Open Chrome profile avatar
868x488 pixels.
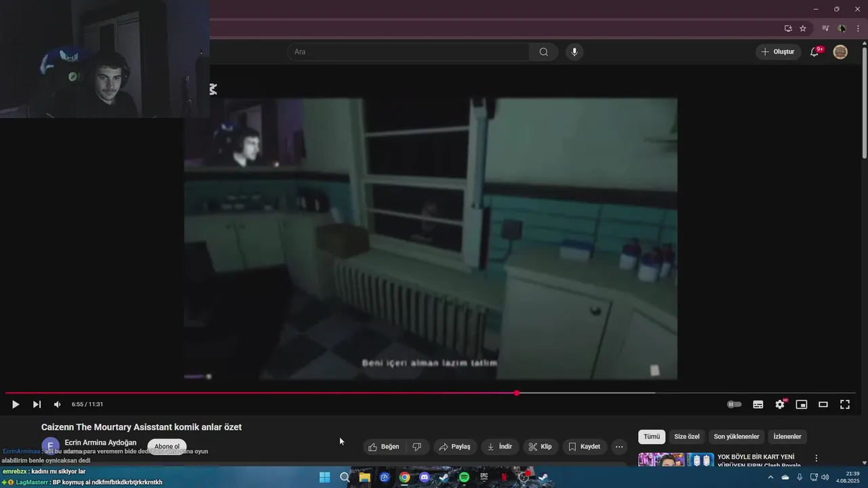pyautogui.click(x=842, y=28)
